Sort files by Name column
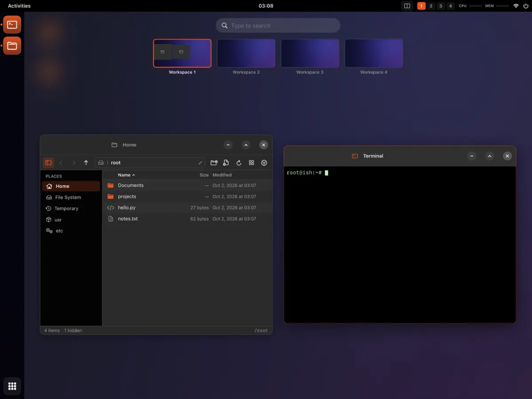The height and width of the screenshot is (399, 532). (x=126, y=175)
